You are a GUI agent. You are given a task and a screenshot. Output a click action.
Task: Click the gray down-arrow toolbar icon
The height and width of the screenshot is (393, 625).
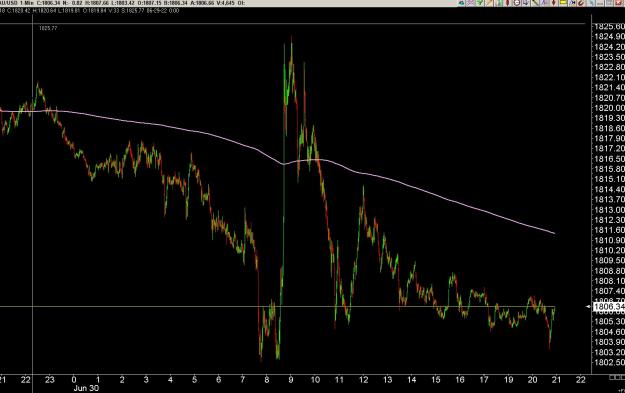tap(526, 3)
